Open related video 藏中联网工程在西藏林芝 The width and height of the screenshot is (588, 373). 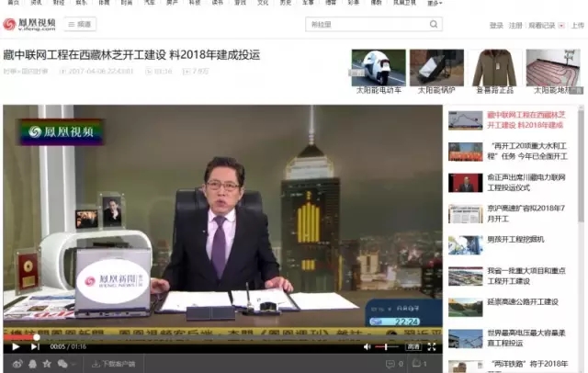[x=526, y=120]
